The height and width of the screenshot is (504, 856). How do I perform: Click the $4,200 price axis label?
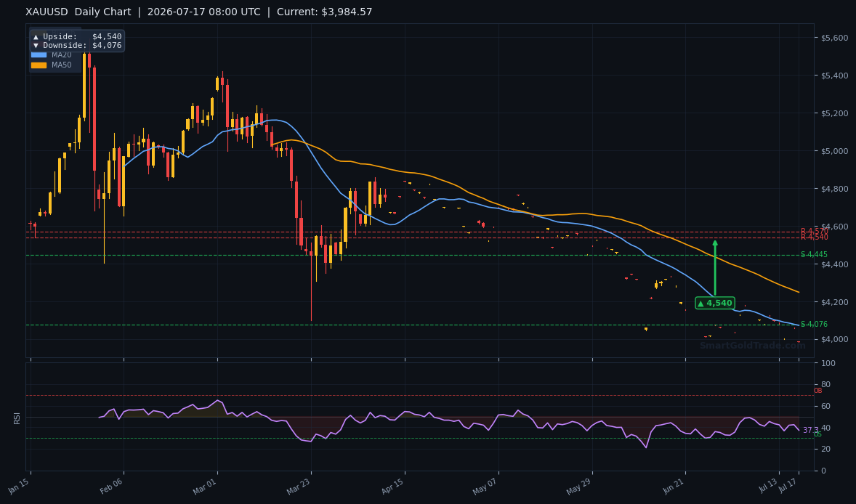click(834, 301)
